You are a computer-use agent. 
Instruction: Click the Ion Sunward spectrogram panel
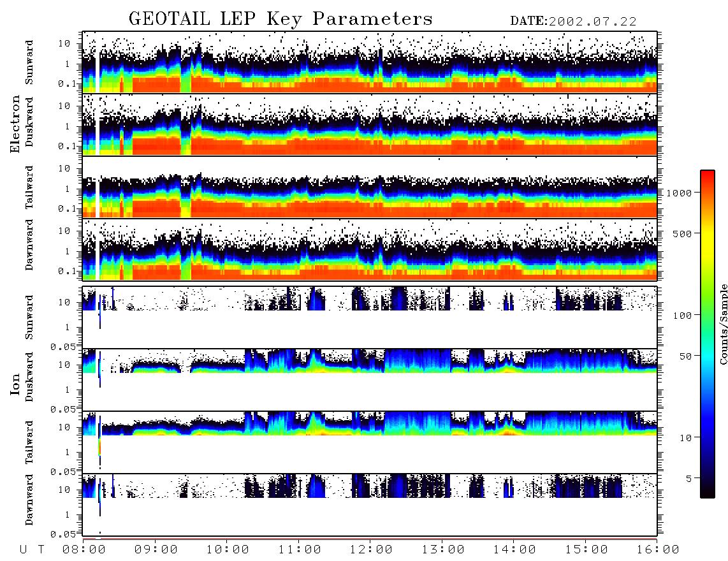370,317
